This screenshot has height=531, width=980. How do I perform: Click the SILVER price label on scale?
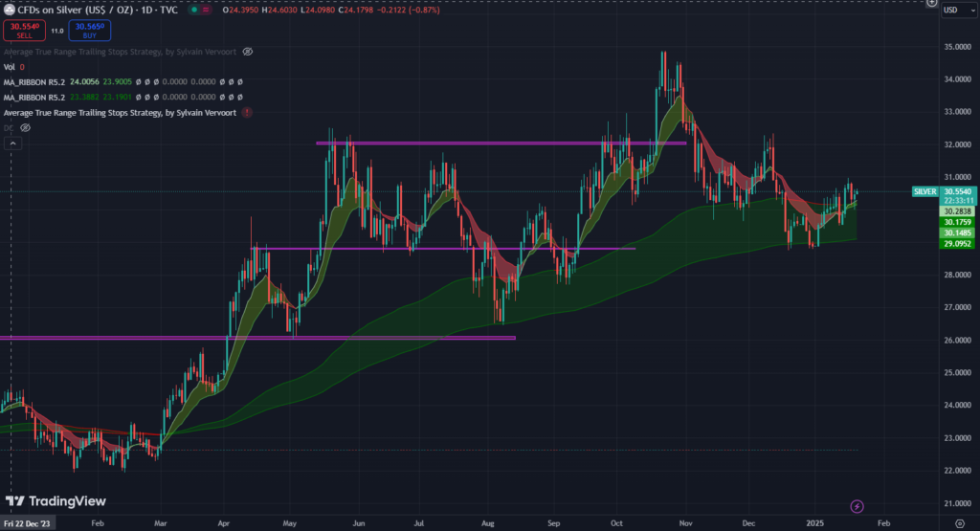(925, 191)
